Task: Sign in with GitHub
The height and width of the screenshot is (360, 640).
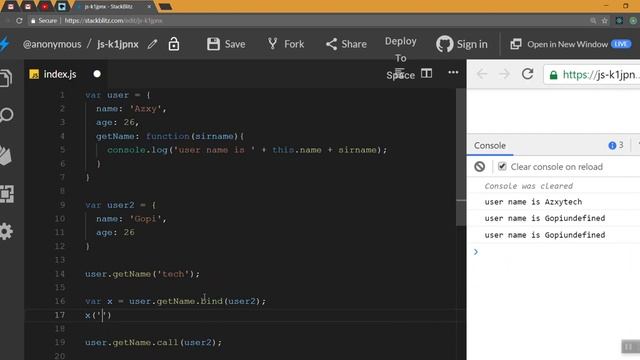Action: [462, 44]
